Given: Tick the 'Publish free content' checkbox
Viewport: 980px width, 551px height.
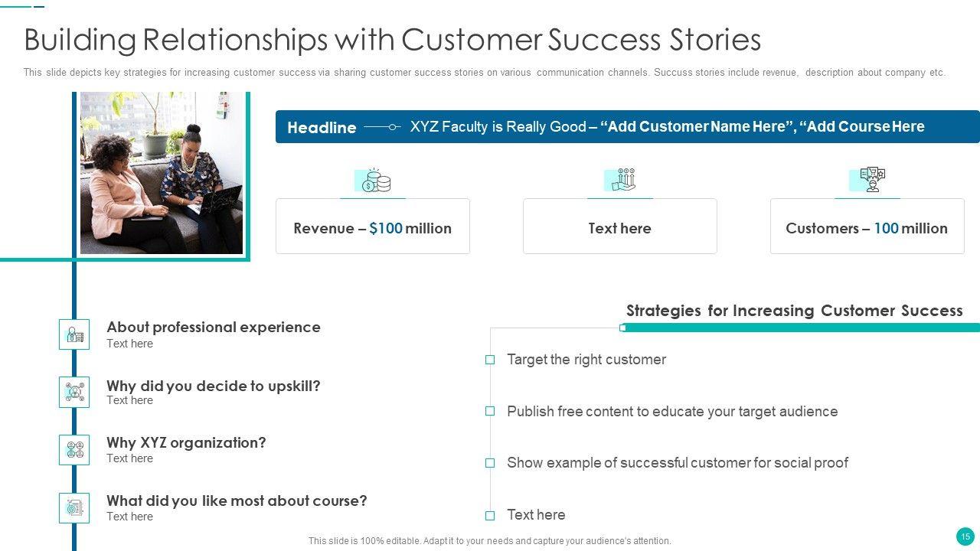Looking at the screenshot, I should click(x=490, y=411).
